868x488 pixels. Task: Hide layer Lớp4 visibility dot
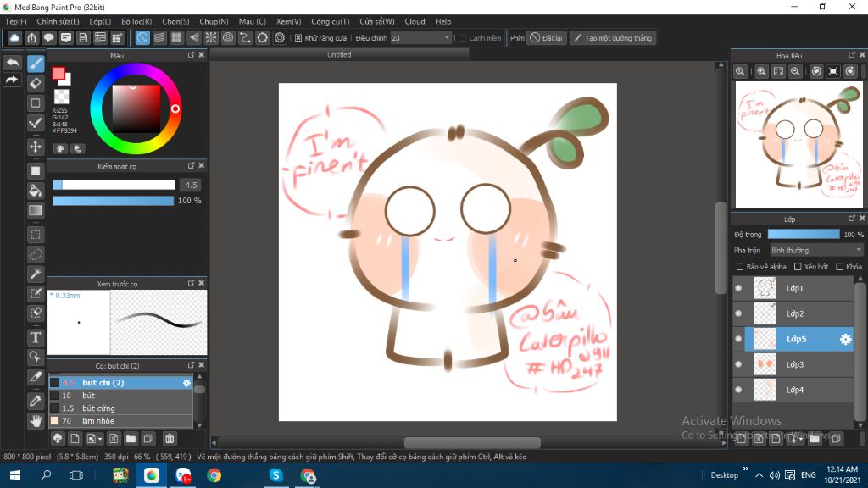[738, 390]
